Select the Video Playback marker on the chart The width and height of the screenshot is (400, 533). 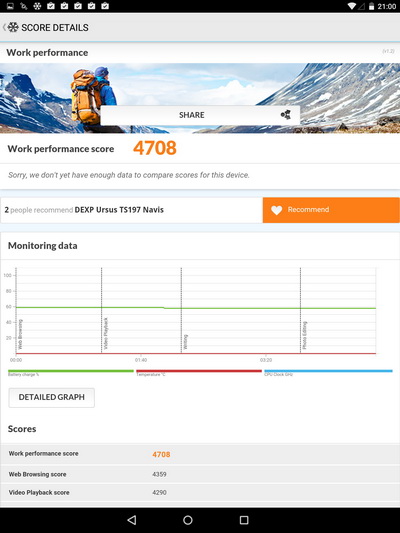pos(106,333)
